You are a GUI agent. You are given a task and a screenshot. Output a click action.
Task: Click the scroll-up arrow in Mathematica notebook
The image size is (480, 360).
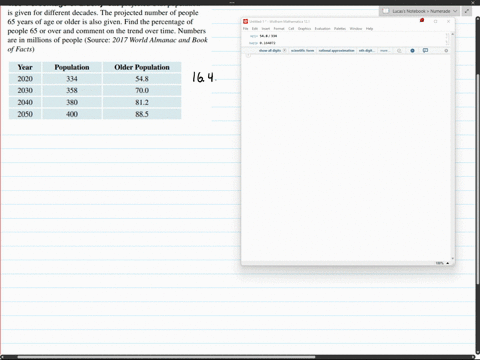(x=452, y=34)
